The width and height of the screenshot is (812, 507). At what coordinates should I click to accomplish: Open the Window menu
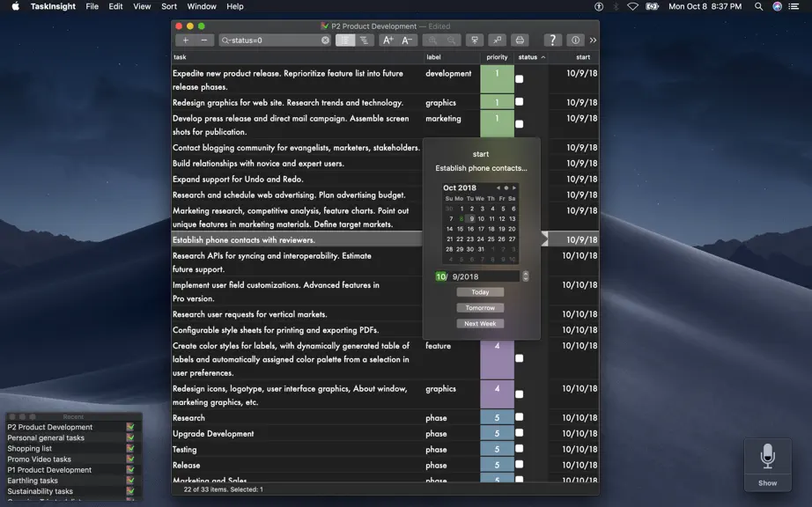tap(202, 6)
